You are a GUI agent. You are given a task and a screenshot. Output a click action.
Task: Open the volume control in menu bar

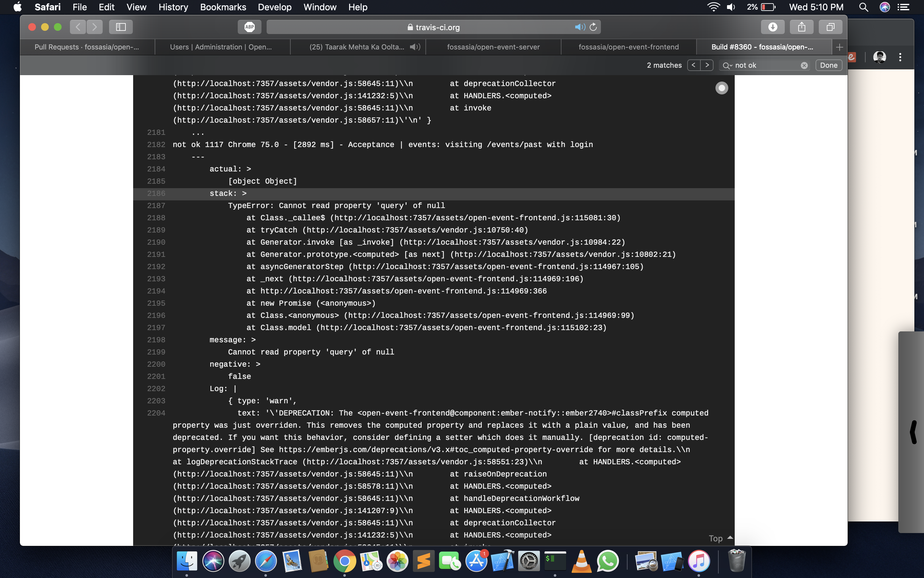pyautogui.click(x=731, y=7)
